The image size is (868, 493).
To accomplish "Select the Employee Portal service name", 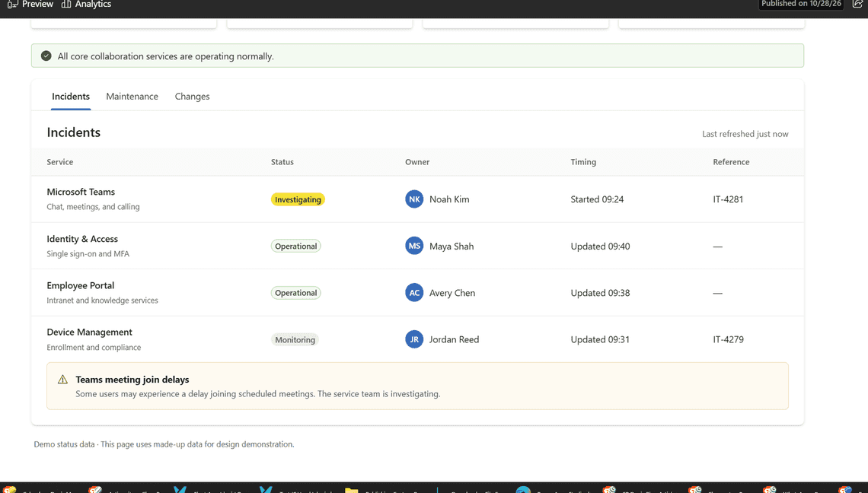I will tap(80, 285).
